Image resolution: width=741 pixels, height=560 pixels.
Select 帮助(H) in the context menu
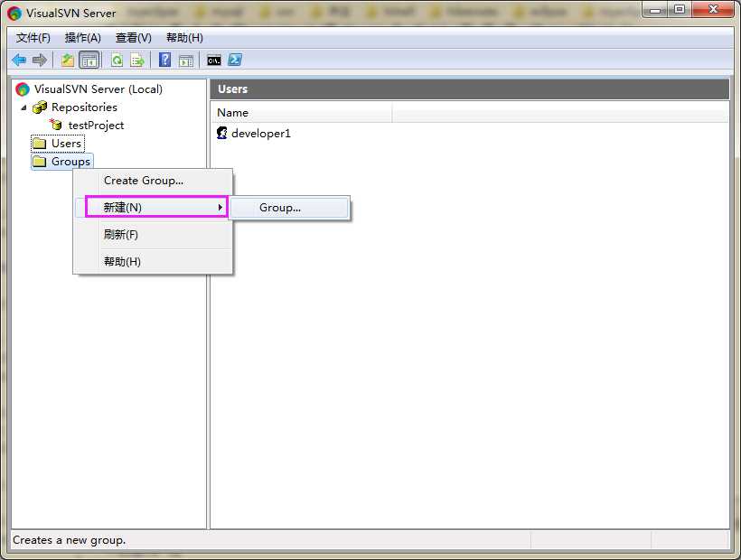point(153,262)
